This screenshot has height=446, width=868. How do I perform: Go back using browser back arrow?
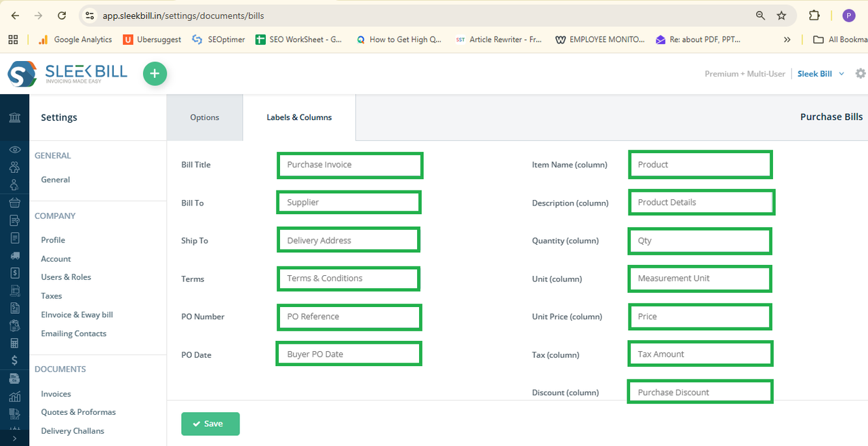(x=15, y=15)
